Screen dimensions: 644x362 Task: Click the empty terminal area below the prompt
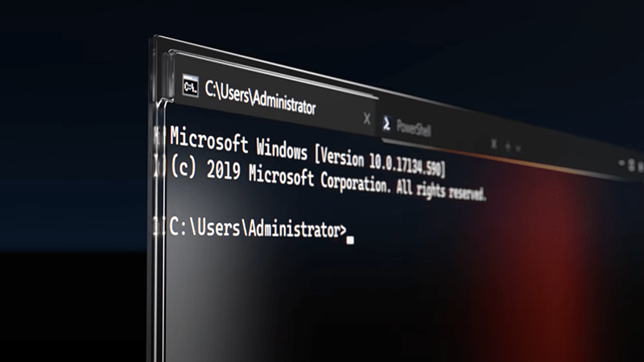click(328, 304)
